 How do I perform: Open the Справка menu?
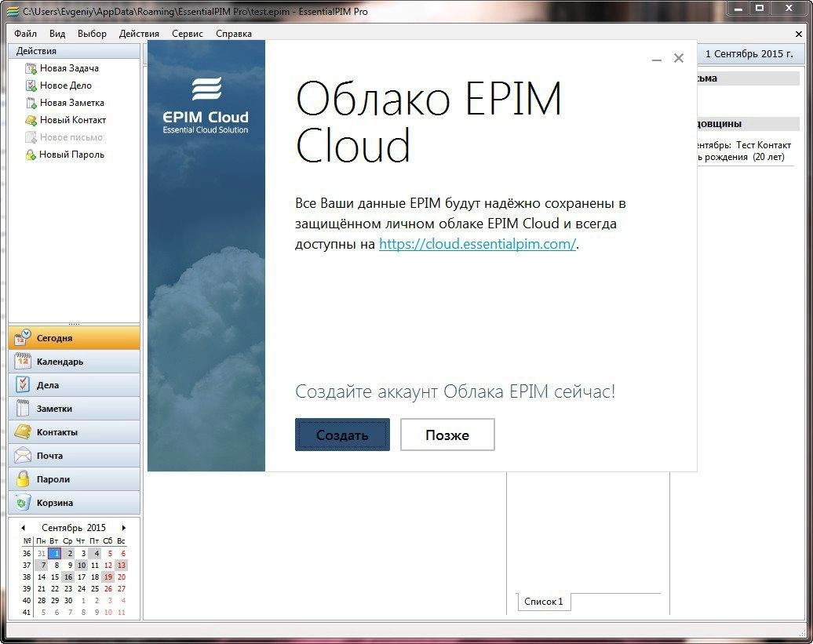click(234, 34)
